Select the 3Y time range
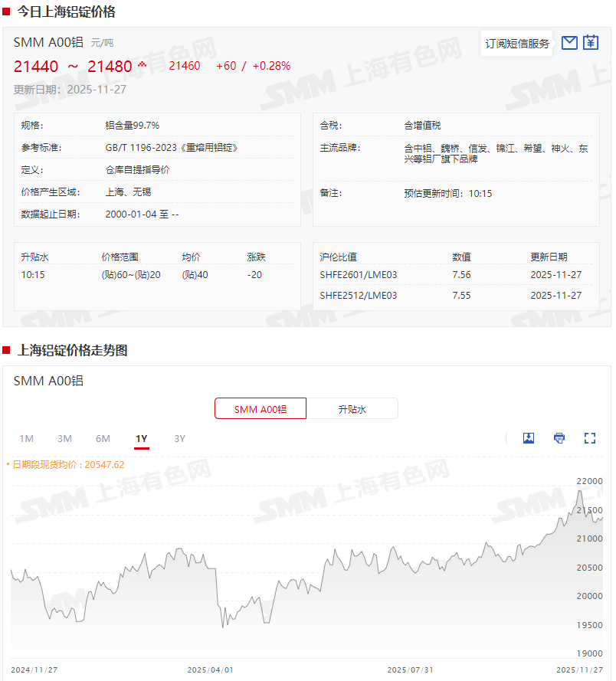This screenshot has width=616, height=681. (180, 439)
